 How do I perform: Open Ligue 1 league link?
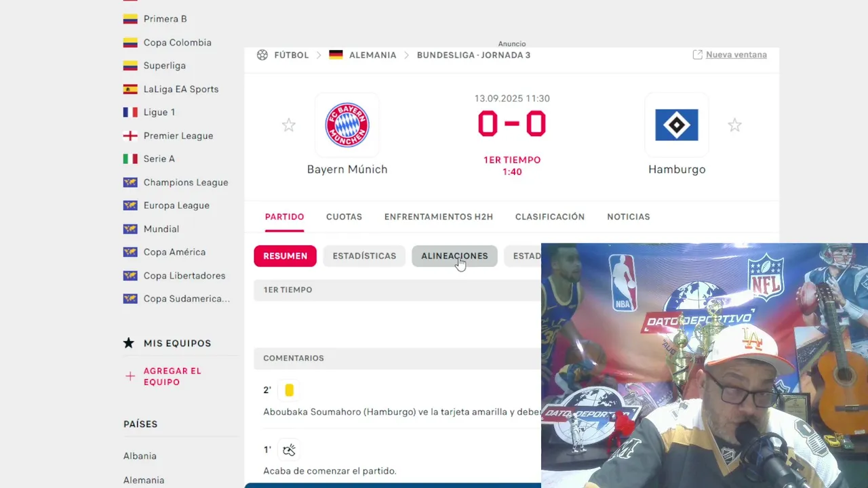pos(159,113)
